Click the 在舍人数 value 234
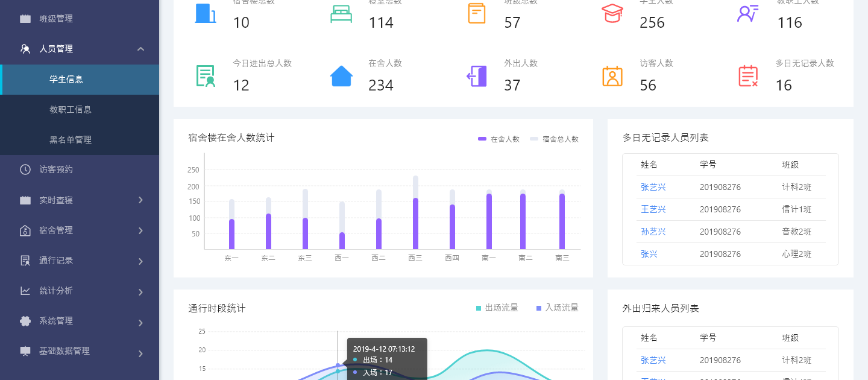The height and width of the screenshot is (380, 868). point(381,86)
